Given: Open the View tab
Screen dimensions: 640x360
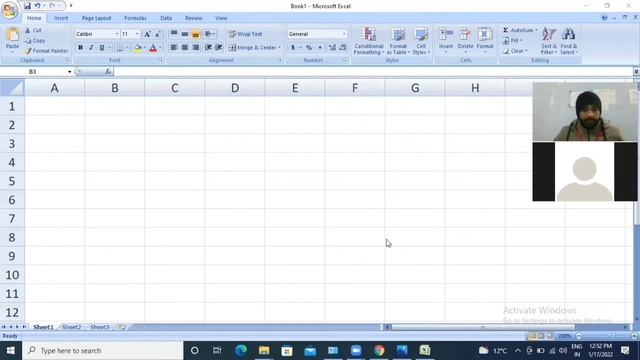Looking at the screenshot, I should point(221,18).
